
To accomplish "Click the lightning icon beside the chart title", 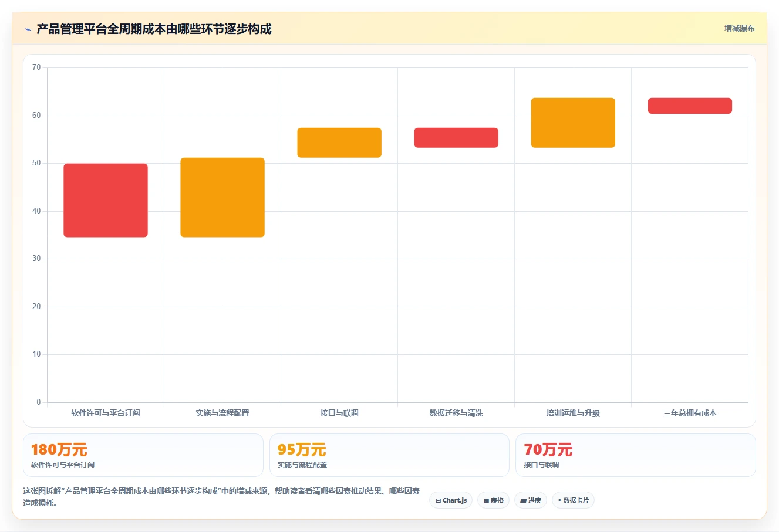I will coord(28,29).
